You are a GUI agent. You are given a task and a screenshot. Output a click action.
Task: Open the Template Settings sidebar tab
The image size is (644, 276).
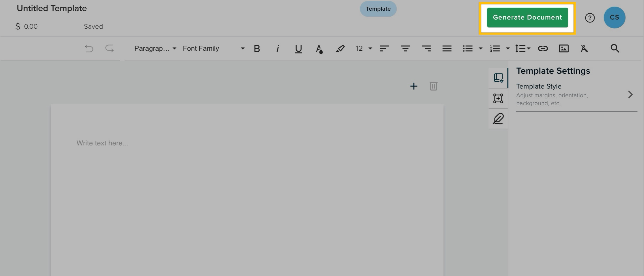point(498,78)
